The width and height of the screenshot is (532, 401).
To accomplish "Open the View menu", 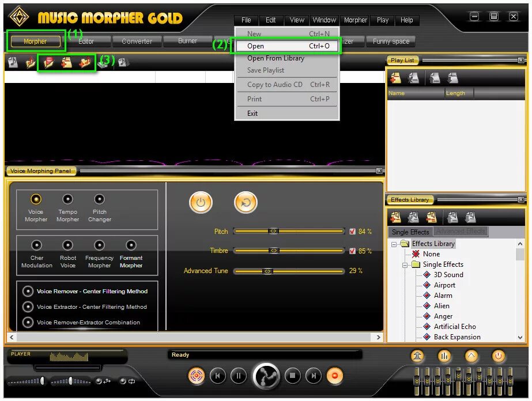I will 297,20.
